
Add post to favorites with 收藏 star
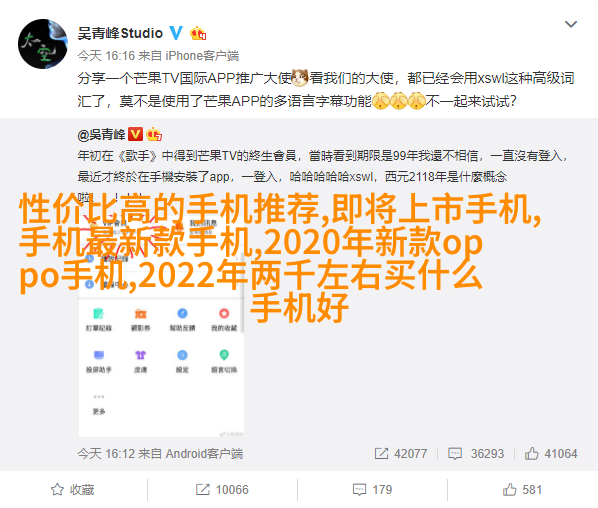point(72,490)
